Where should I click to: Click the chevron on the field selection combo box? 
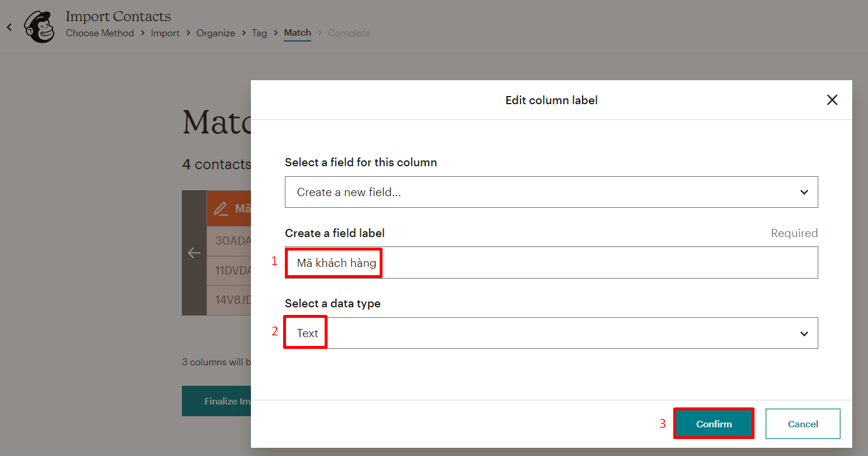pyautogui.click(x=804, y=191)
